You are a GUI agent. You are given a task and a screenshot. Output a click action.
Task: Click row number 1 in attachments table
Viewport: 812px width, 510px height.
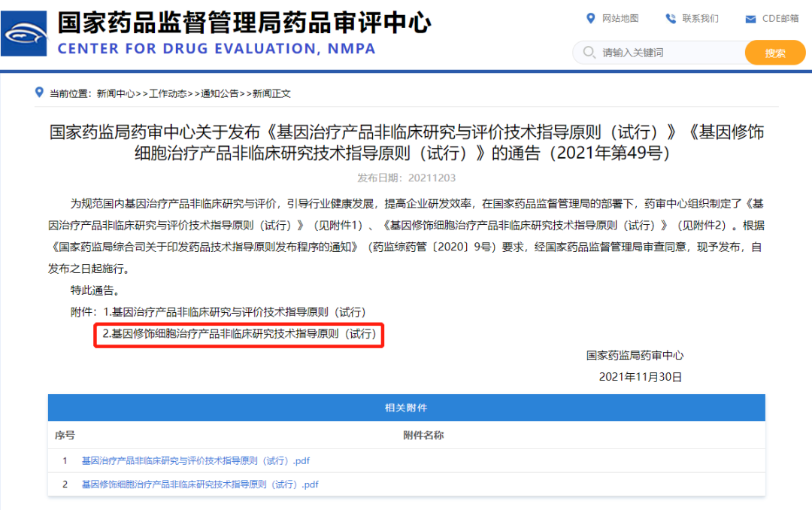coord(65,461)
